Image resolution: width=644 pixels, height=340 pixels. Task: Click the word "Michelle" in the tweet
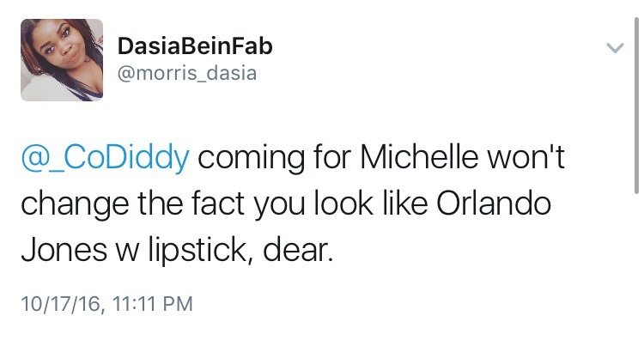tap(419, 157)
